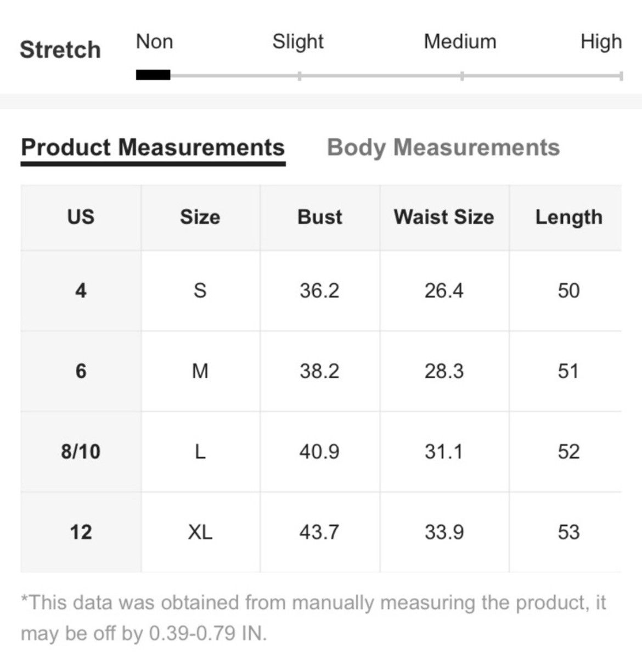Click the Size column header
This screenshot has height=672, width=642.
200,217
